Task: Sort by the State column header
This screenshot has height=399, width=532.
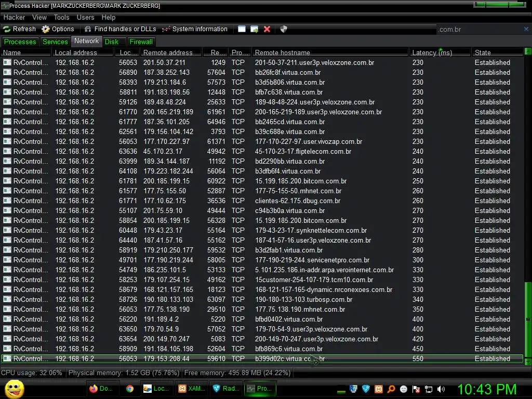Action: 497,52
